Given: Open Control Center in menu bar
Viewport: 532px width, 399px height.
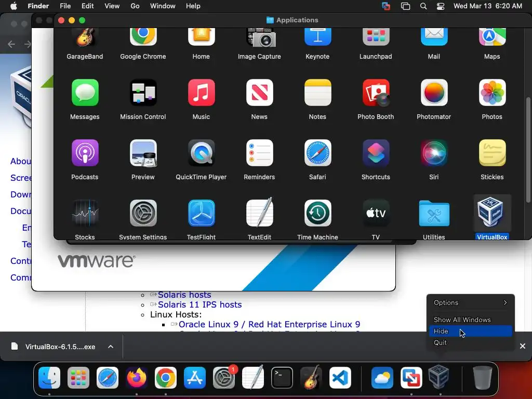Looking at the screenshot, I should 441,6.
